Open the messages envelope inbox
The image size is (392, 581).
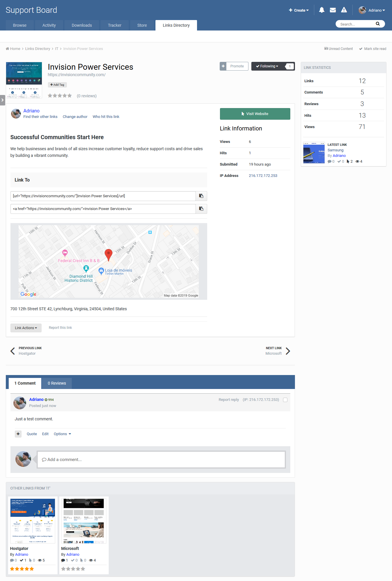coord(333,10)
